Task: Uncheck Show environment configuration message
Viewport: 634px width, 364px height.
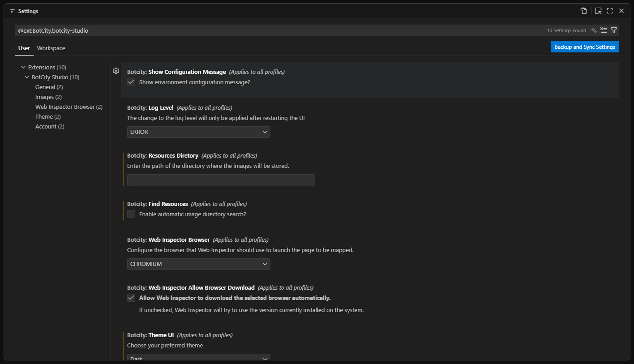Action: (x=131, y=82)
